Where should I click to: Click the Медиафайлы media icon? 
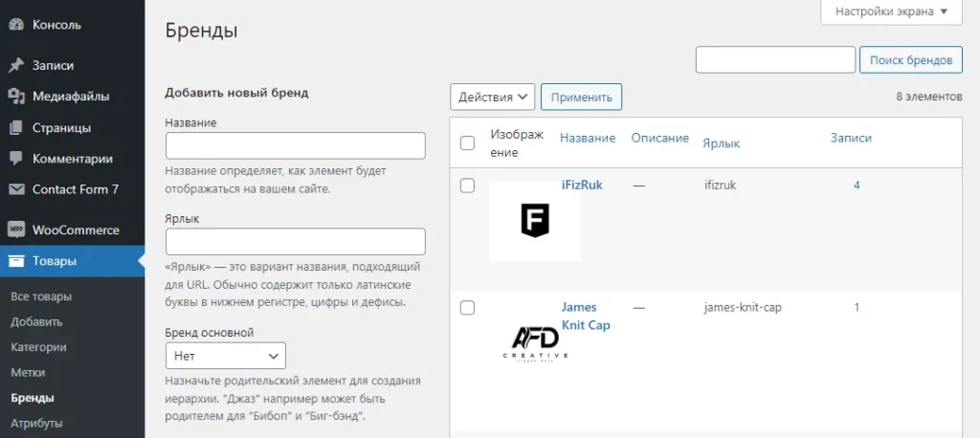click(x=17, y=97)
